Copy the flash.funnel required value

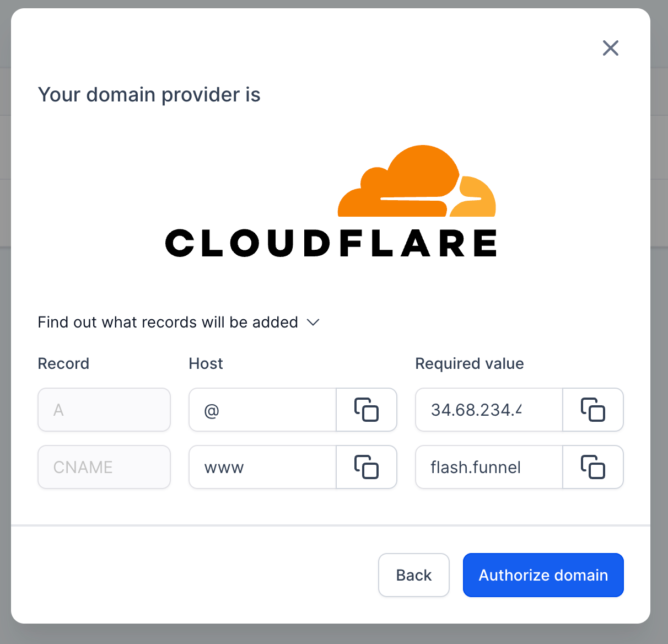coord(593,467)
